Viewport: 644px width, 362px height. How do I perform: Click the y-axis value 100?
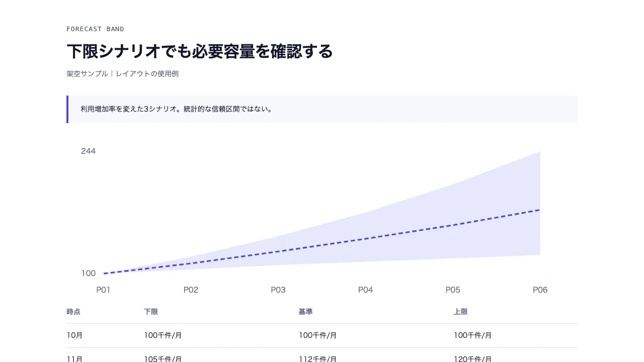tap(88, 274)
